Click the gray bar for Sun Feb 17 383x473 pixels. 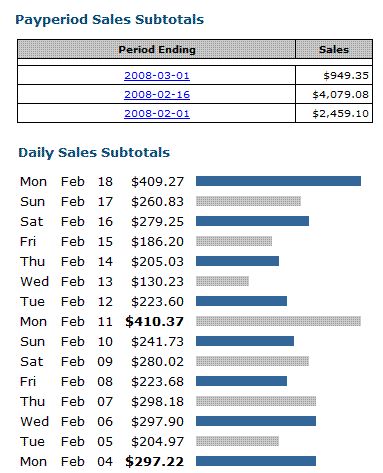(x=248, y=201)
